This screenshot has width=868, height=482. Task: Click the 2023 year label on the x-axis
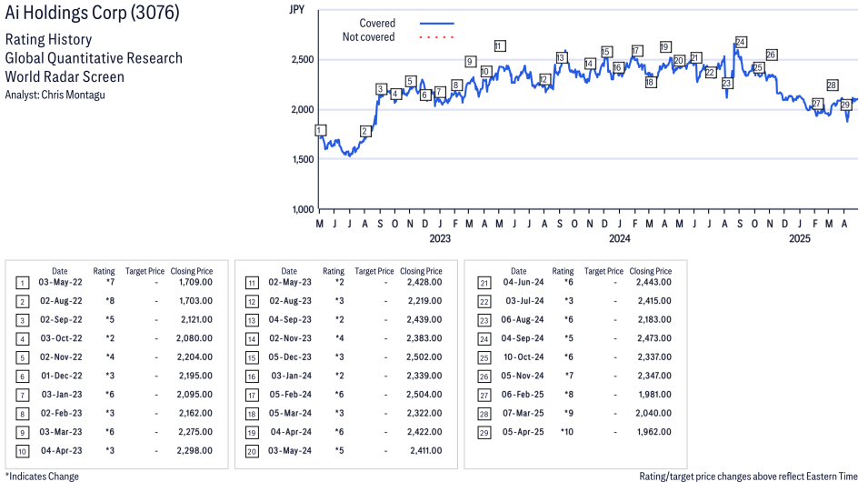[x=440, y=238]
